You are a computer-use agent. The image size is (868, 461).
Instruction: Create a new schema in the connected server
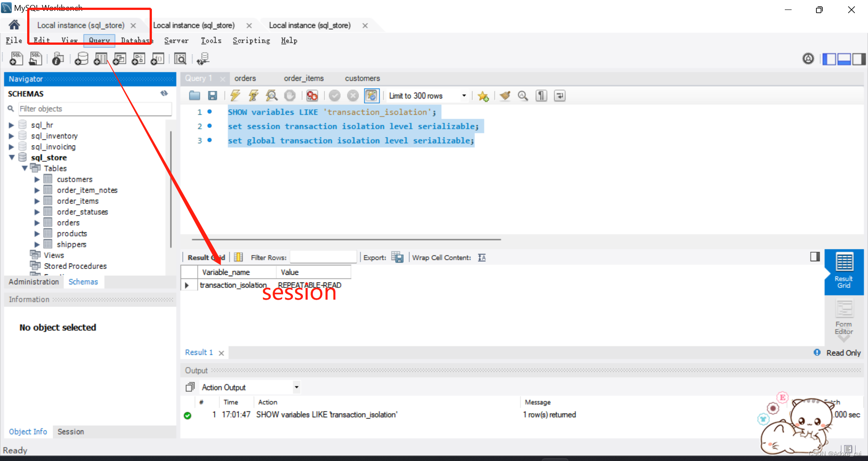[81, 58]
